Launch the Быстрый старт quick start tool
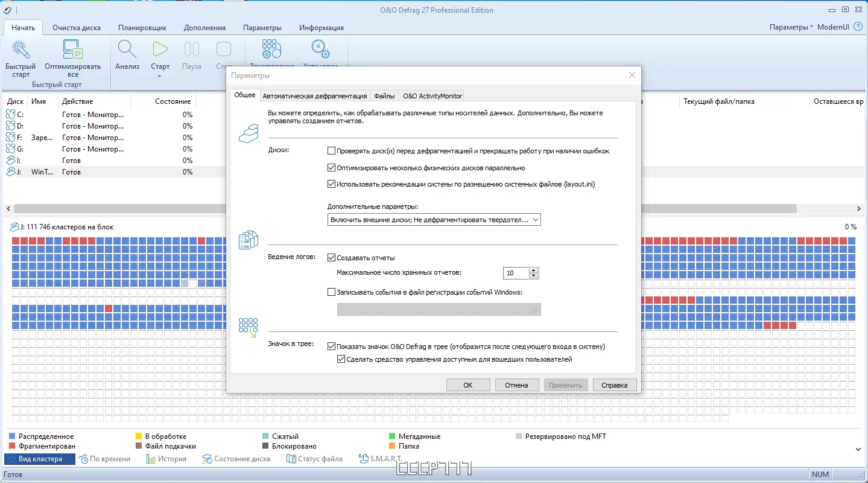Viewport: 868px width, 483px height. click(x=21, y=59)
